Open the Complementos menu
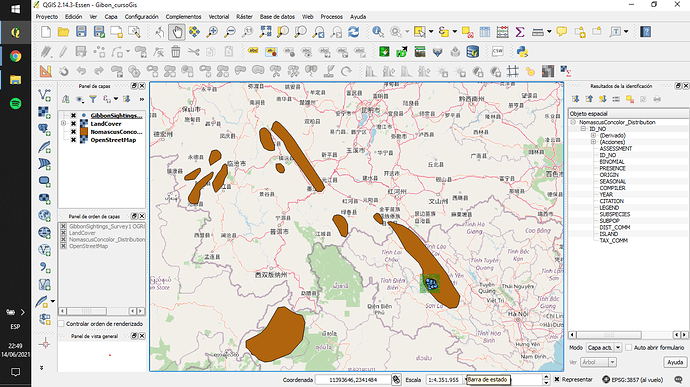The image size is (690, 387). coord(184,17)
